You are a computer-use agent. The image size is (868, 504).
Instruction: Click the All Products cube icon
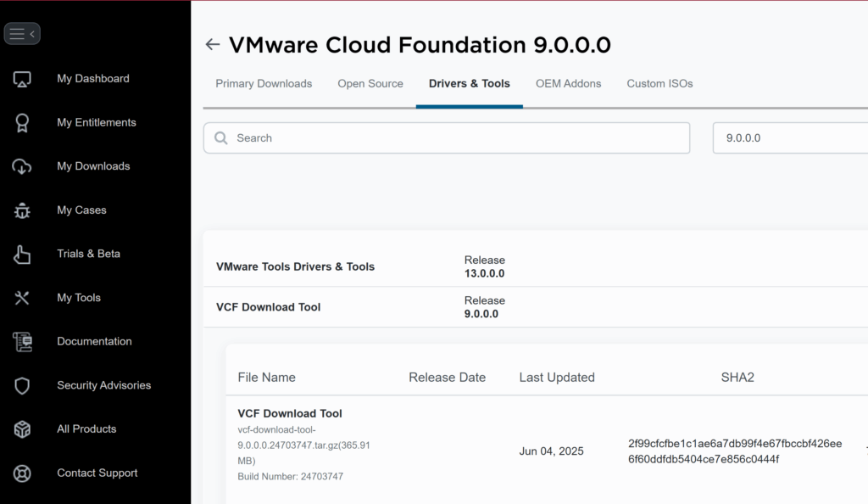point(22,429)
